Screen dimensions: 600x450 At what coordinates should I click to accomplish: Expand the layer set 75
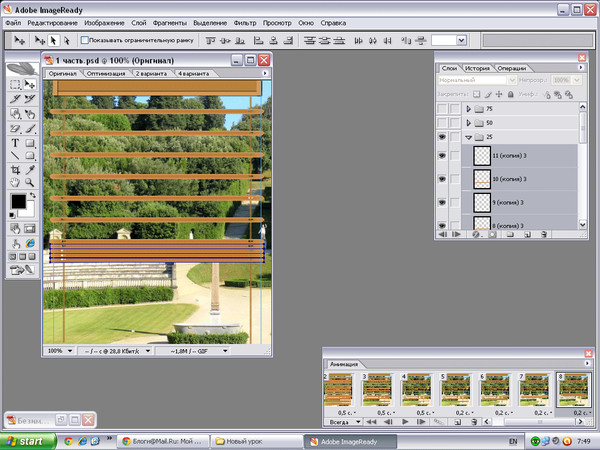point(468,109)
